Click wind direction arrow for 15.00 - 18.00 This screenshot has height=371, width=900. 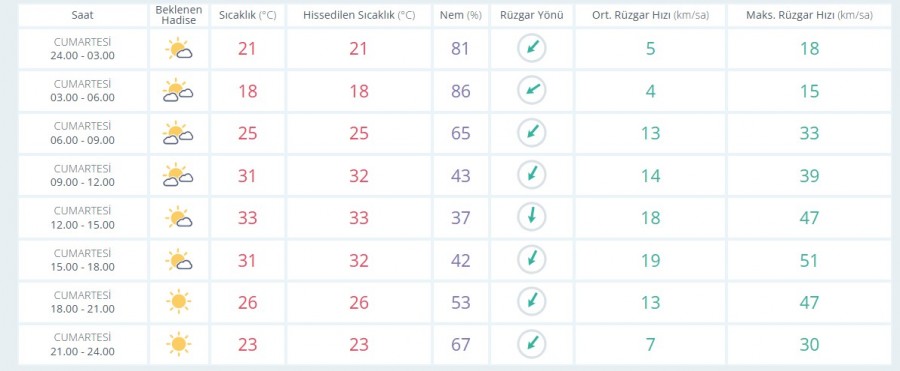coord(532,259)
